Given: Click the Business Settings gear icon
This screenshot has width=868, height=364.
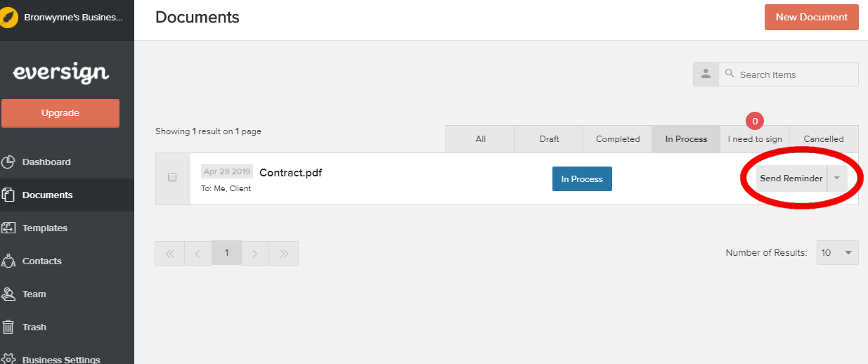Looking at the screenshot, I should point(8,358).
